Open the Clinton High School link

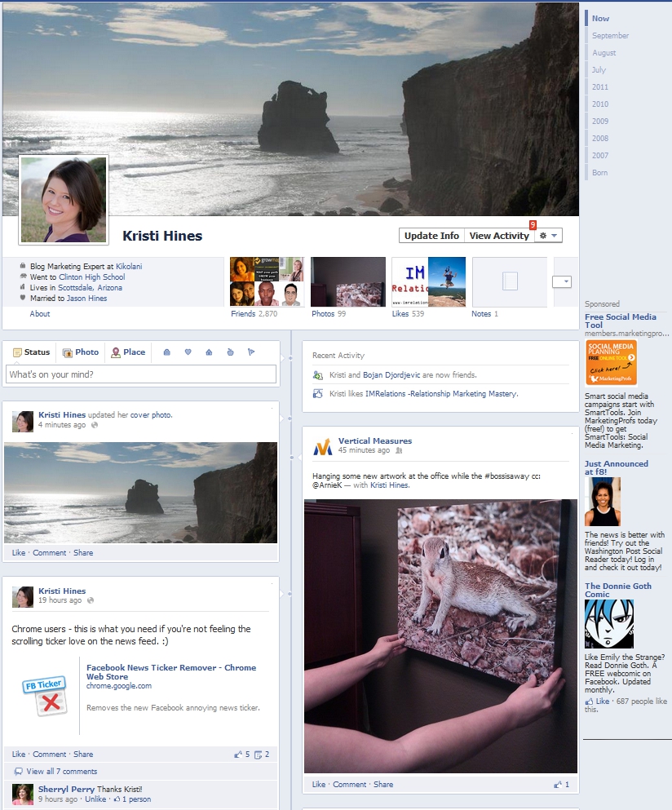(91, 277)
